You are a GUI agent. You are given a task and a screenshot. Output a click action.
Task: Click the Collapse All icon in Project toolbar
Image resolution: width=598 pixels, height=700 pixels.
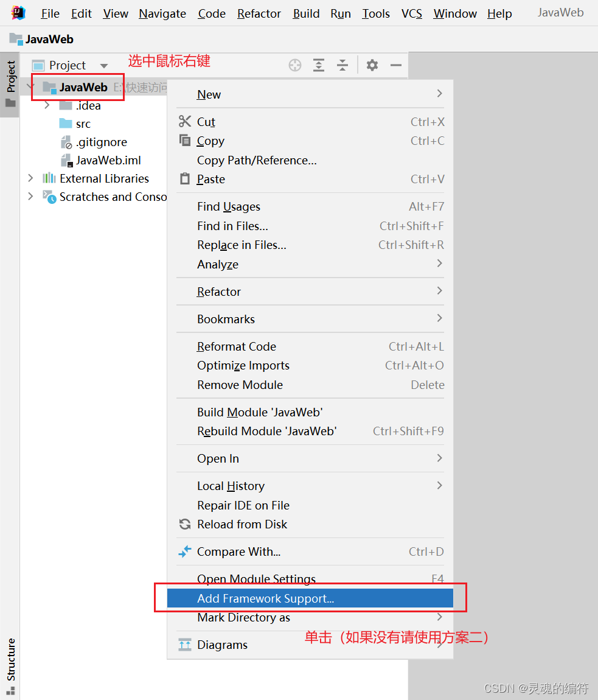coord(342,65)
